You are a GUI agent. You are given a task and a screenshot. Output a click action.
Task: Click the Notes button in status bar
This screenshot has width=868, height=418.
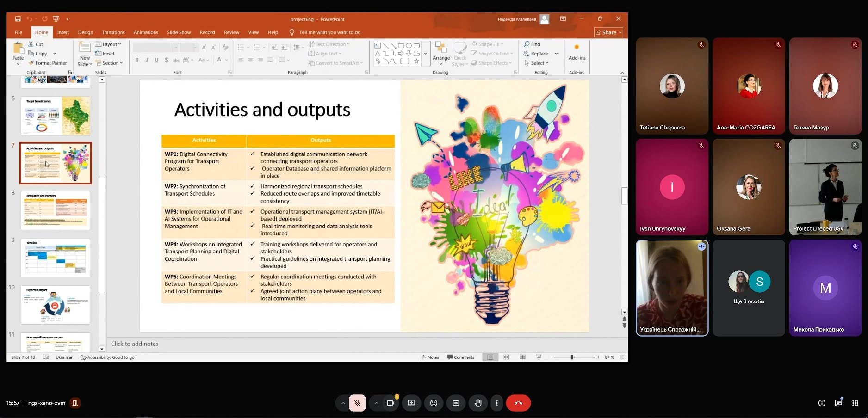click(430, 357)
